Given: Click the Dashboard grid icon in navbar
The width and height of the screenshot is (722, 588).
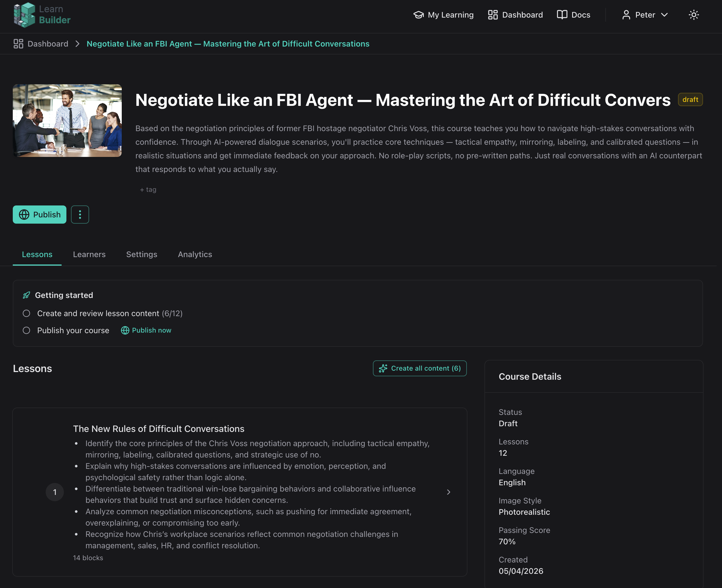Looking at the screenshot, I should click(493, 15).
